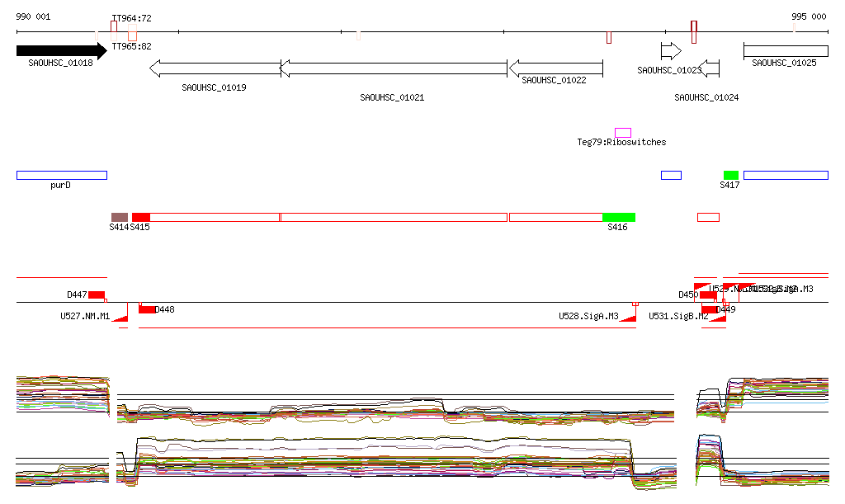845x504 pixels.
Task: Click the TT964:72 label
Action: (x=131, y=18)
